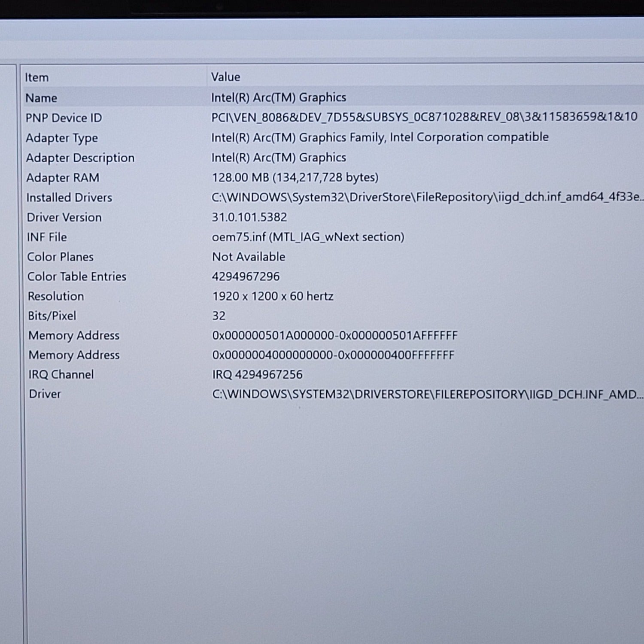Image resolution: width=644 pixels, height=644 pixels.
Task: Select the Name row
Action: [x=41, y=98]
